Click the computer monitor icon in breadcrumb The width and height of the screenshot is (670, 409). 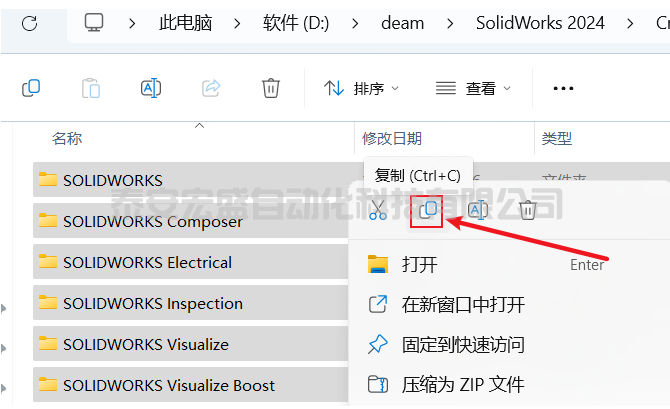coord(94,23)
